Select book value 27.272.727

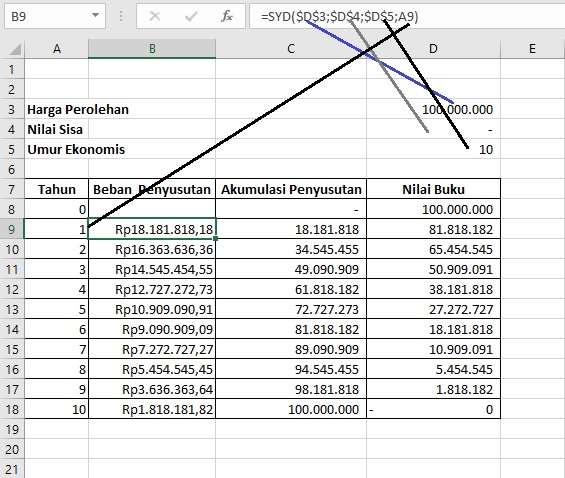click(x=433, y=309)
